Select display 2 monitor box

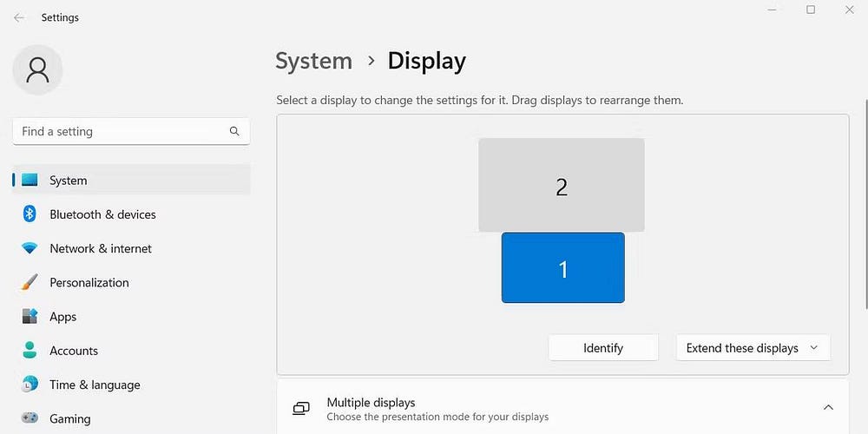click(x=562, y=185)
